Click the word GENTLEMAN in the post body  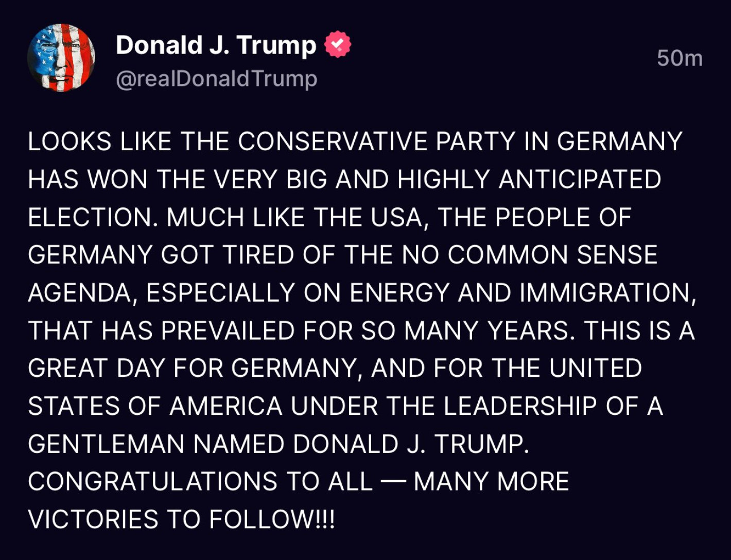(x=106, y=444)
